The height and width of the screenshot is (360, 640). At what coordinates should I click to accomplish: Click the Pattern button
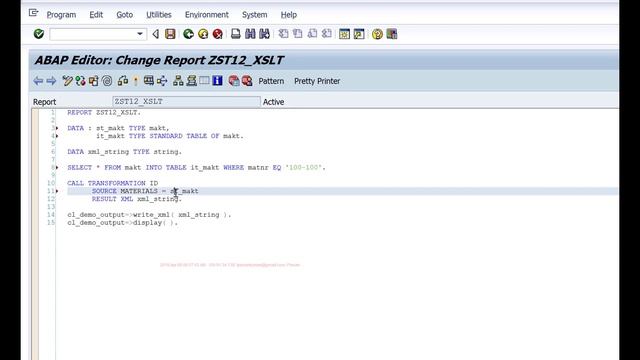click(x=271, y=81)
